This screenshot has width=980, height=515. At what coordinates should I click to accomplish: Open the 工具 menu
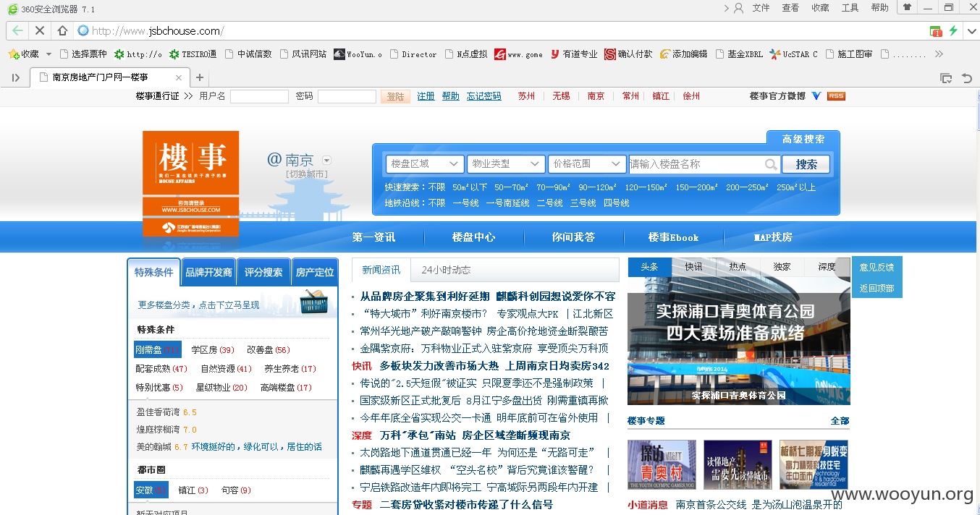(850, 8)
